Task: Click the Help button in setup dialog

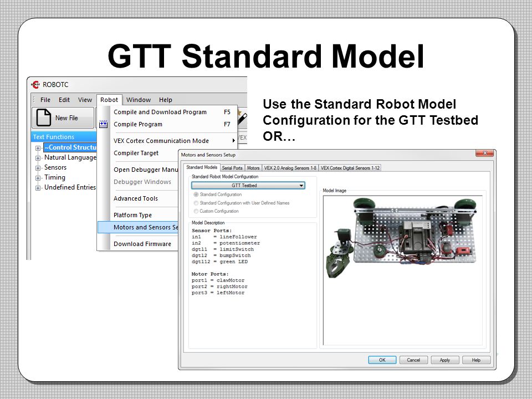Action: [476, 360]
